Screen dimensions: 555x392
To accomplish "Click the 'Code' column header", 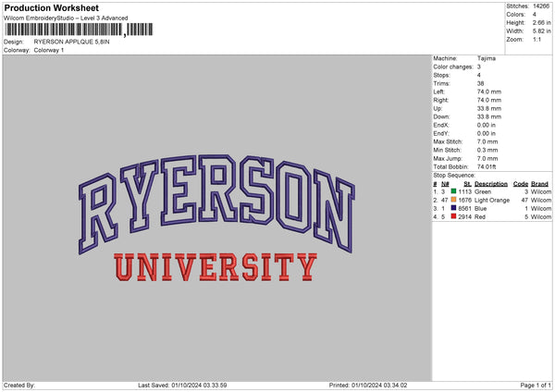I will click(x=521, y=184).
